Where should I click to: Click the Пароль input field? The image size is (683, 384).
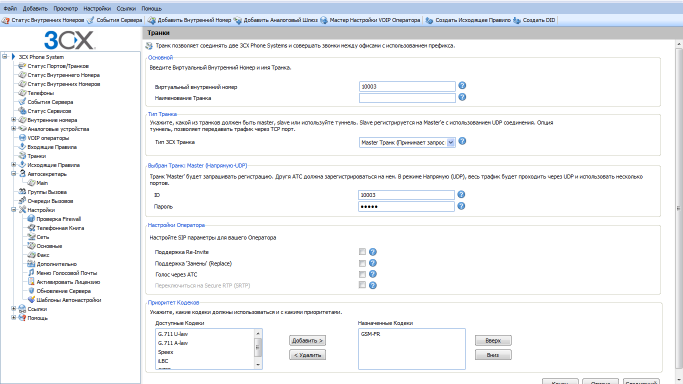click(406, 206)
